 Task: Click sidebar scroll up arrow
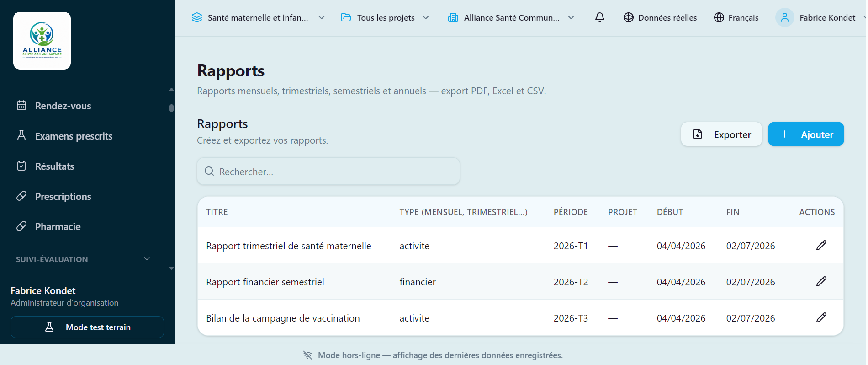pos(171,90)
